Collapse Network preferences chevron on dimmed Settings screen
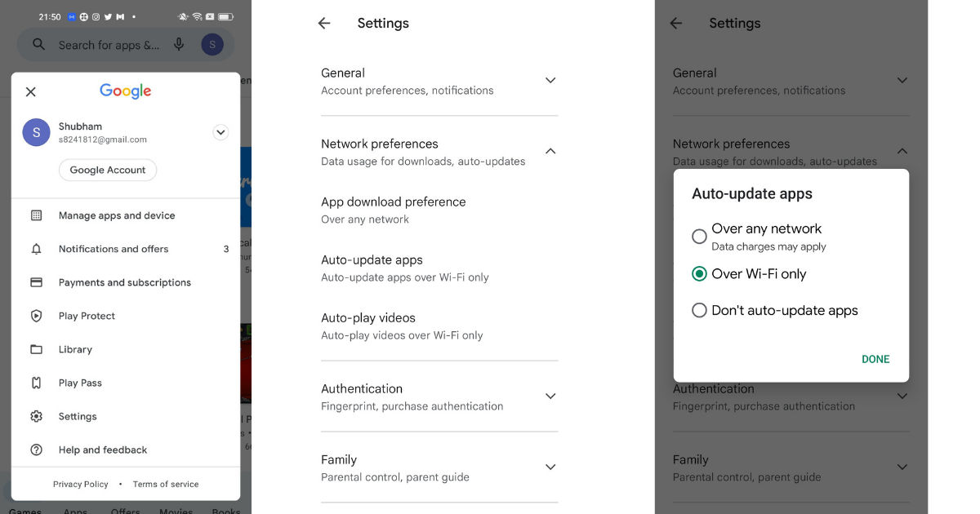 (902, 151)
